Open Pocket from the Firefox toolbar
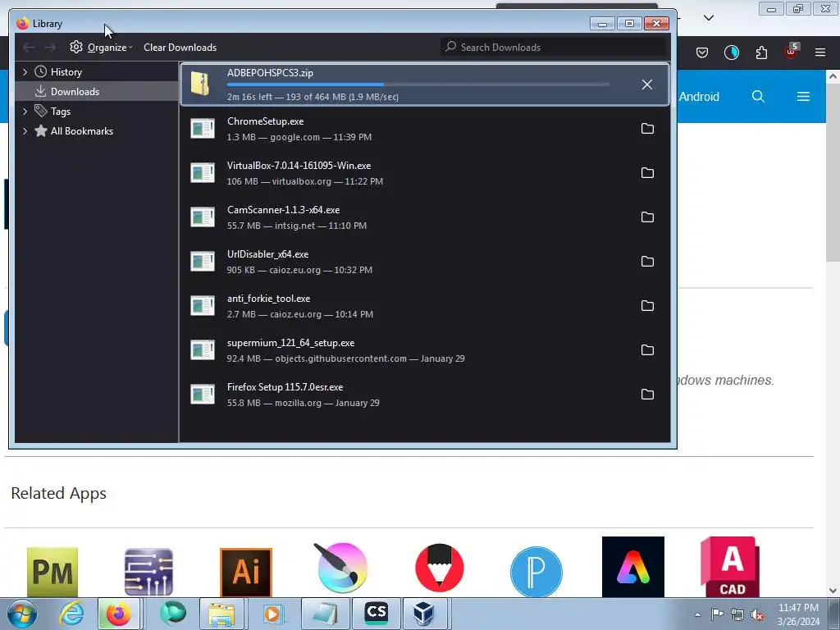The height and width of the screenshot is (630, 840). (x=702, y=52)
